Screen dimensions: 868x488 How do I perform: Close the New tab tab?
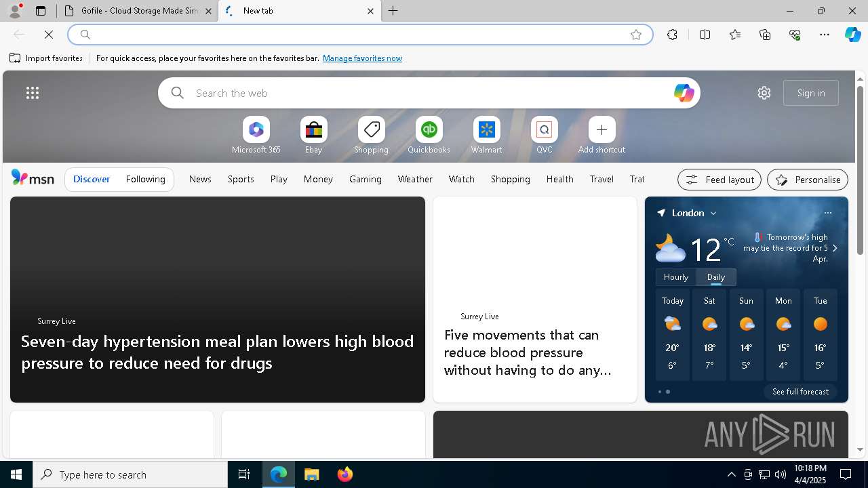tap(370, 11)
